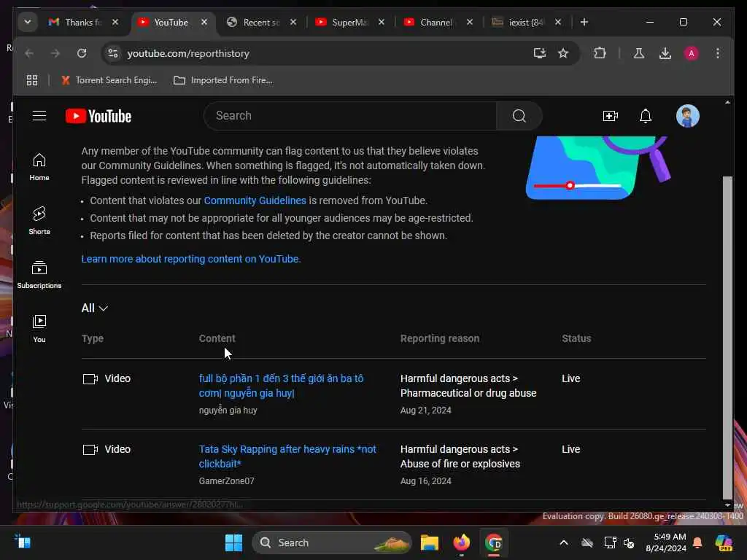The height and width of the screenshot is (560, 747).
Task: Open tab search dropdown arrow
Action: coord(28,22)
